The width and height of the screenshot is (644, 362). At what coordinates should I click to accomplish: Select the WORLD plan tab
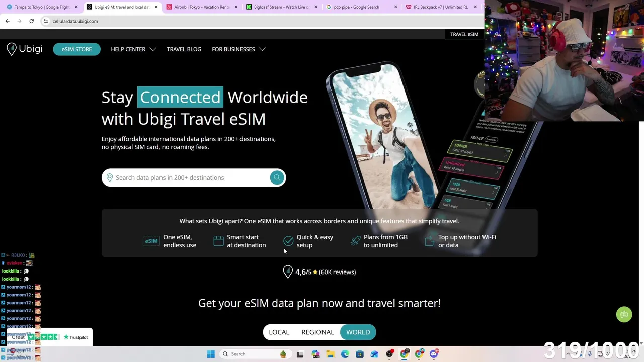pos(358,332)
